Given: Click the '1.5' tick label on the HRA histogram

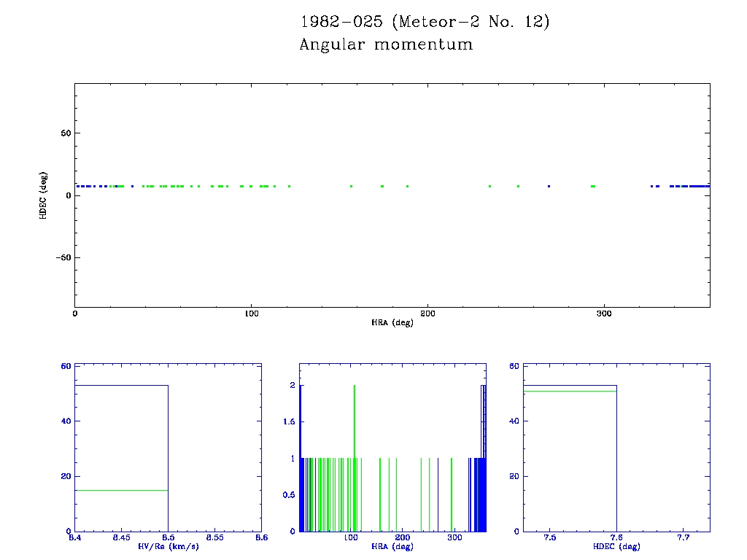Looking at the screenshot, I should [x=288, y=422].
